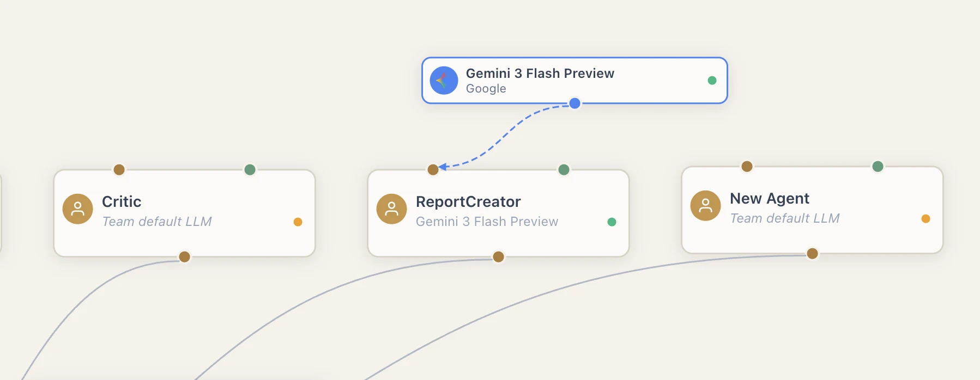Viewport: 980px width, 380px height.
Task: Click the brown top-left port on Critic node
Action: (x=119, y=170)
